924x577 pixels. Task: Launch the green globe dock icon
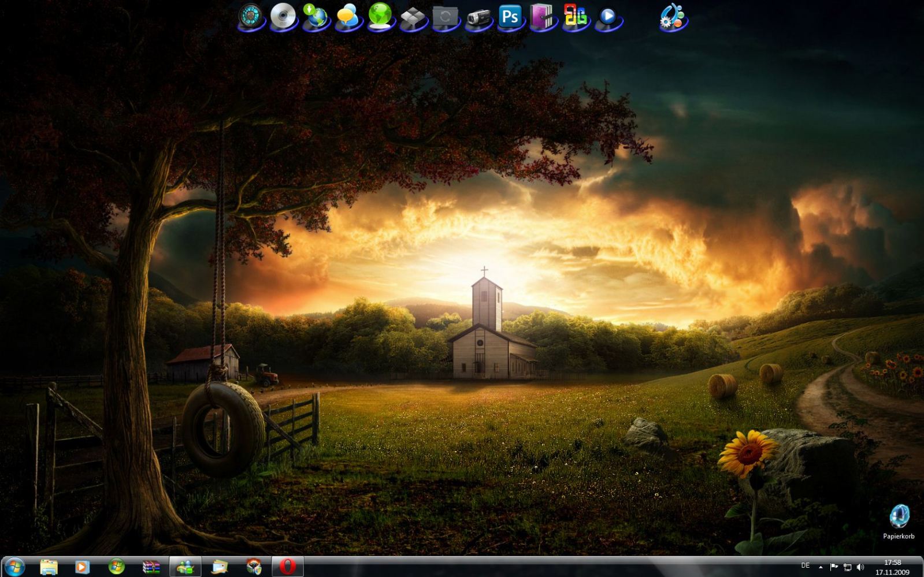380,16
